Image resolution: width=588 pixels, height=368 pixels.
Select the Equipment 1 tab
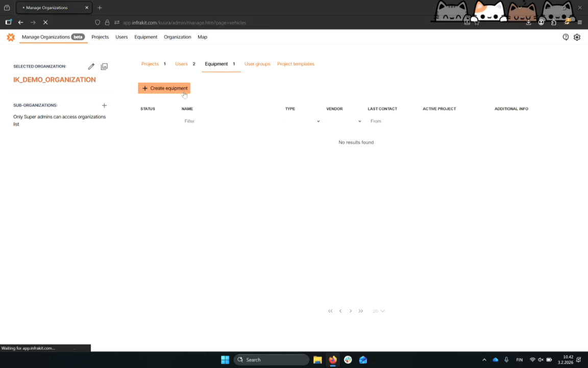[x=220, y=64]
